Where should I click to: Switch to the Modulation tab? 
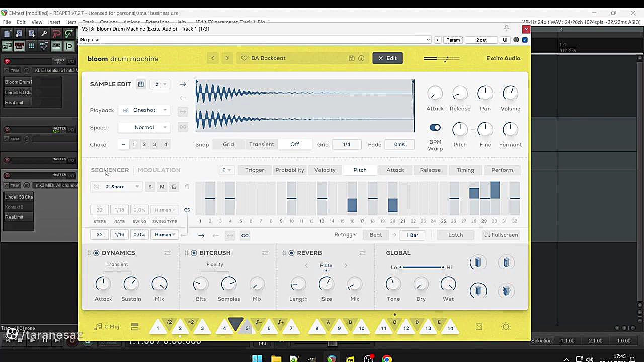(159, 170)
